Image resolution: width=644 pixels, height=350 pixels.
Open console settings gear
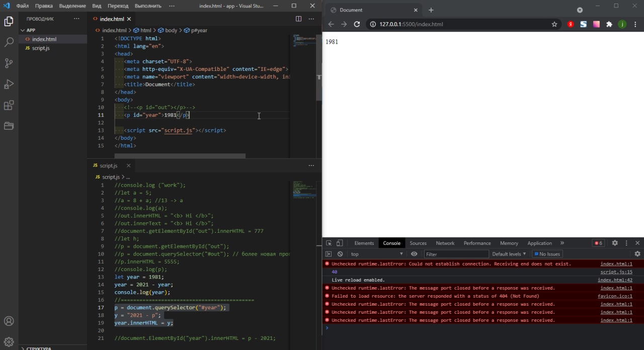(637, 254)
